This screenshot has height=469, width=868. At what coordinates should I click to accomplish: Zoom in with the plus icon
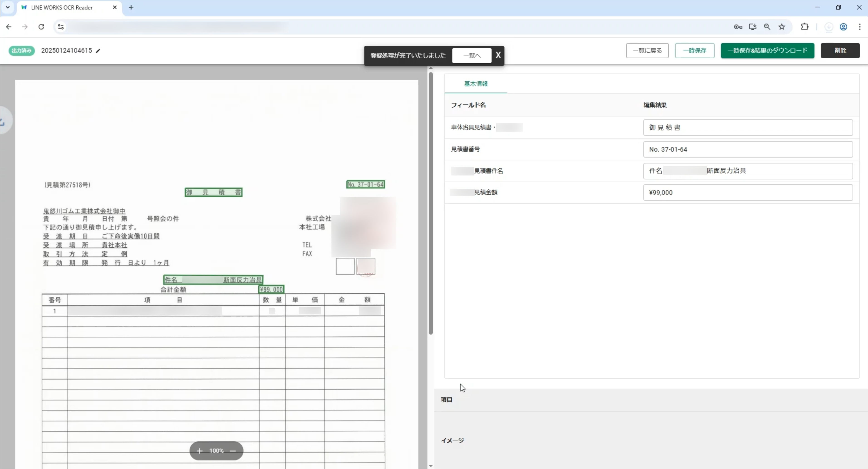tap(199, 451)
